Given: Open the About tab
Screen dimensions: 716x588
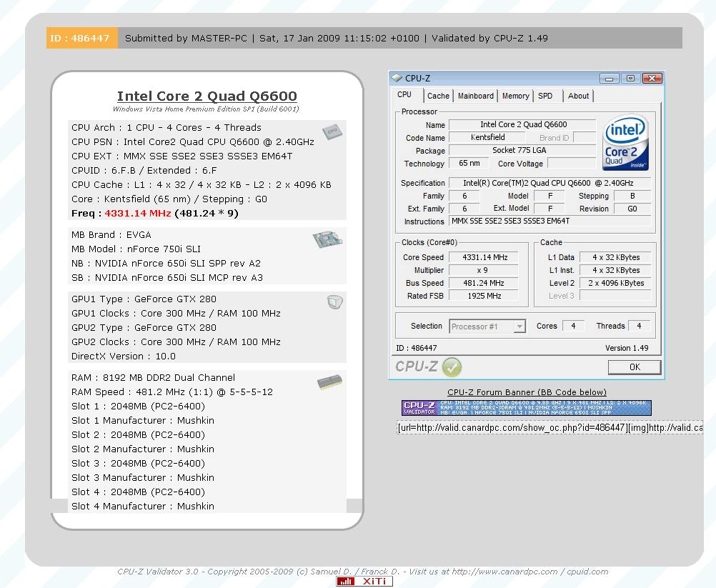Looking at the screenshot, I should click(578, 96).
